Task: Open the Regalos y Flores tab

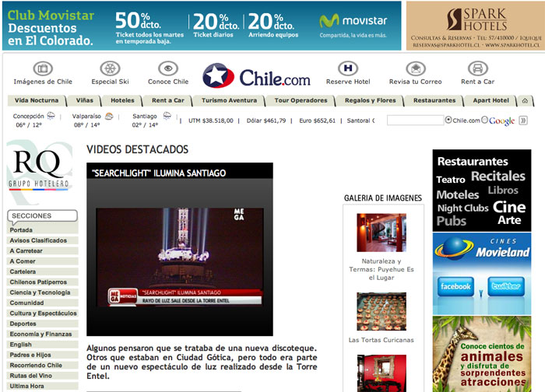Action: pos(370,100)
